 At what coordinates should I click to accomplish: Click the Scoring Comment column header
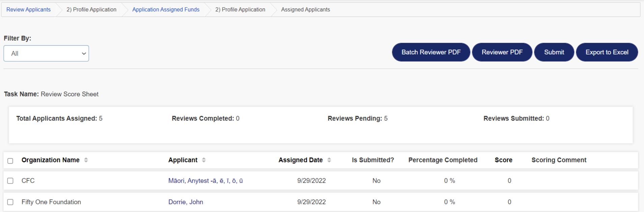(x=559, y=160)
